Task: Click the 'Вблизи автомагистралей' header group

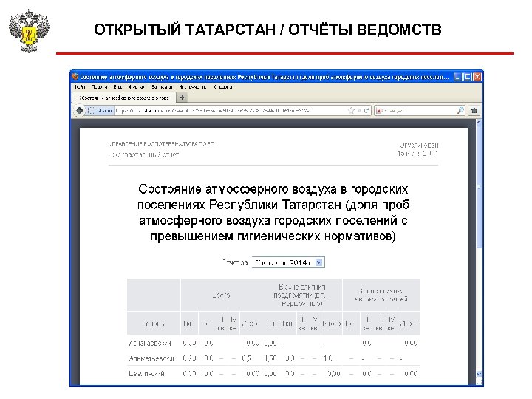Action: (x=381, y=295)
